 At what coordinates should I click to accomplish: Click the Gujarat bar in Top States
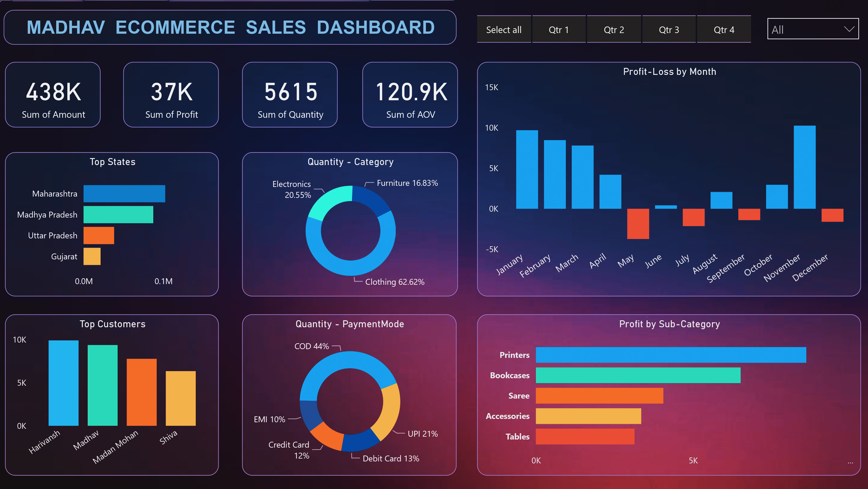[x=92, y=256]
